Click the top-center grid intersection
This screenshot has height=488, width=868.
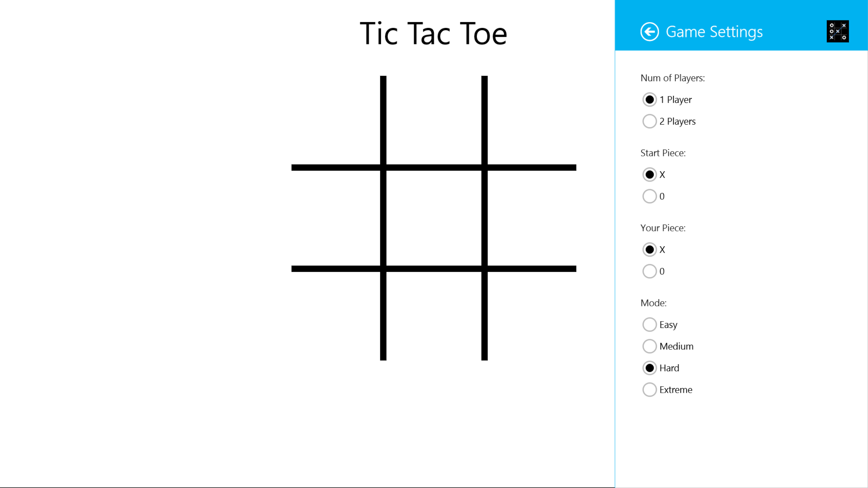pos(434,167)
